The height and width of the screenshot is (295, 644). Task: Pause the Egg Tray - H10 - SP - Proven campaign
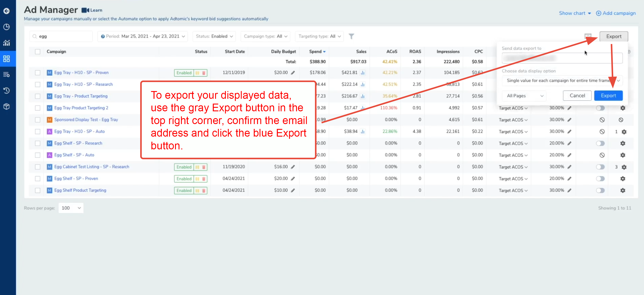click(197, 73)
